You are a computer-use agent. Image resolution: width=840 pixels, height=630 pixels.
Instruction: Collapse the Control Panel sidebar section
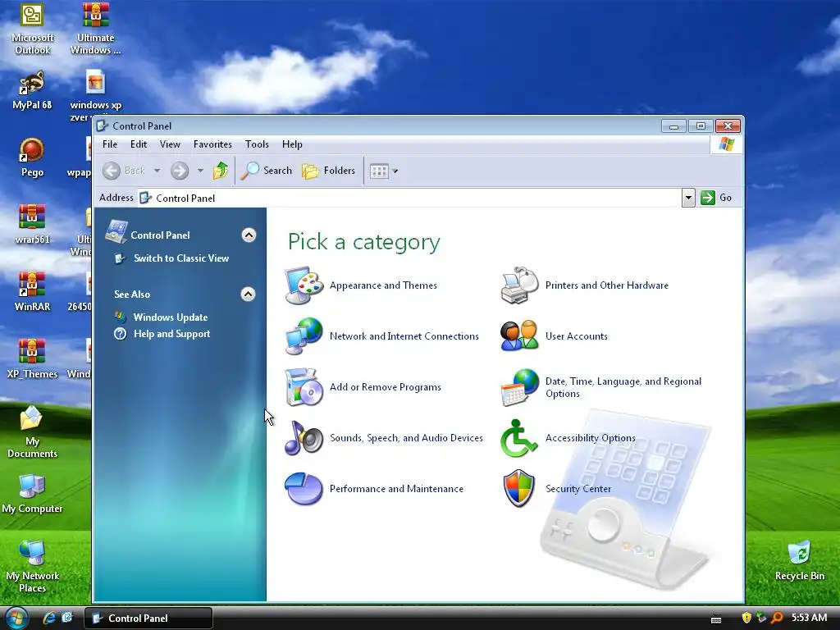(x=249, y=235)
